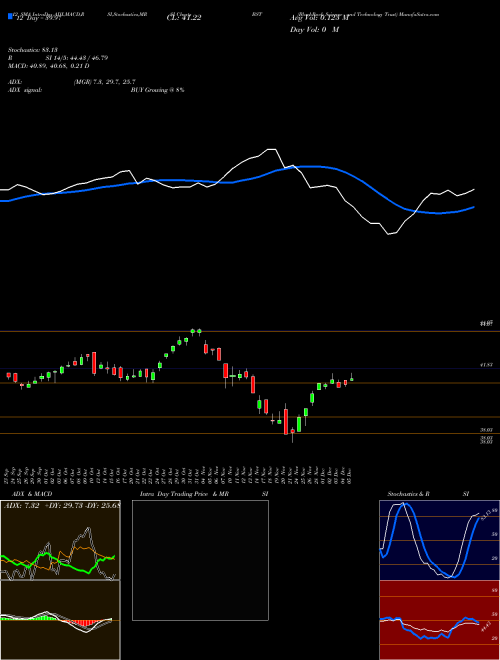Click the 'BUY Growing @ 8%' signal text
Screen dimensions: 500x660
(157, 90)
